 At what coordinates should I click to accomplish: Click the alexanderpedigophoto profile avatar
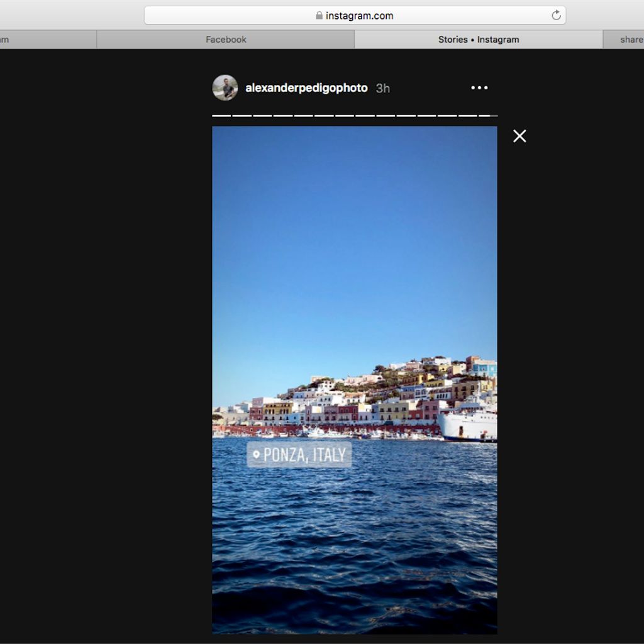coord(225,88)
